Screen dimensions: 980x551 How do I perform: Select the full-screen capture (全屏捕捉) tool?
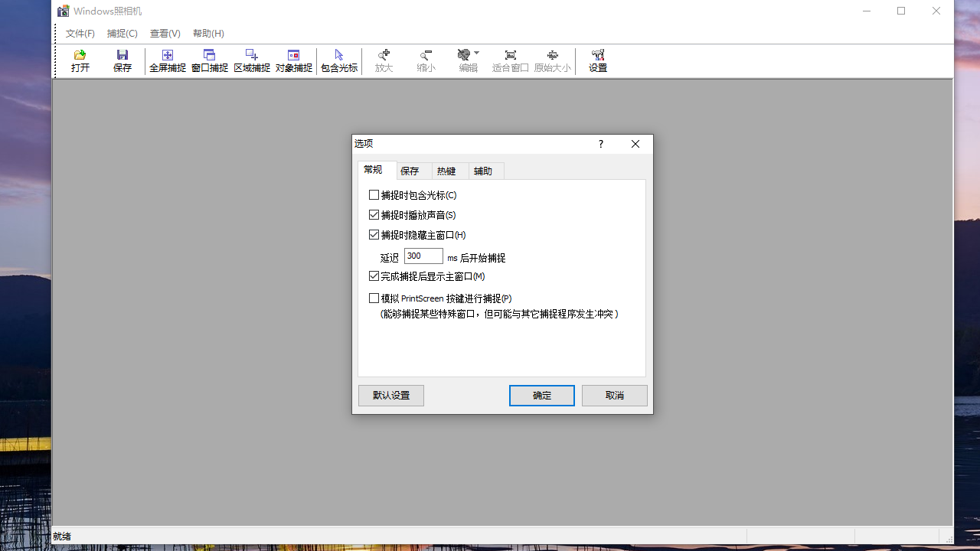(167, 60)
